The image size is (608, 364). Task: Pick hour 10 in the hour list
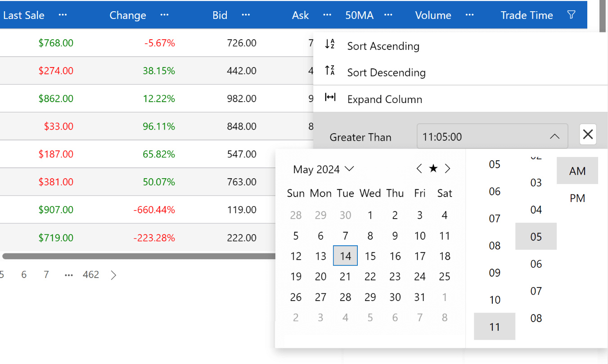pos(495,300)
